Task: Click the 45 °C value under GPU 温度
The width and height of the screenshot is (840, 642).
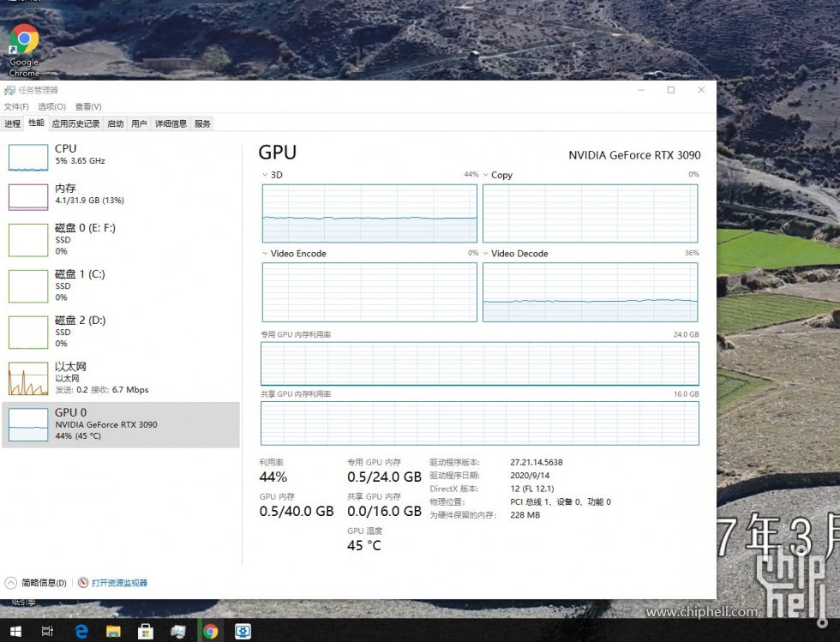Action: (364, 545)
